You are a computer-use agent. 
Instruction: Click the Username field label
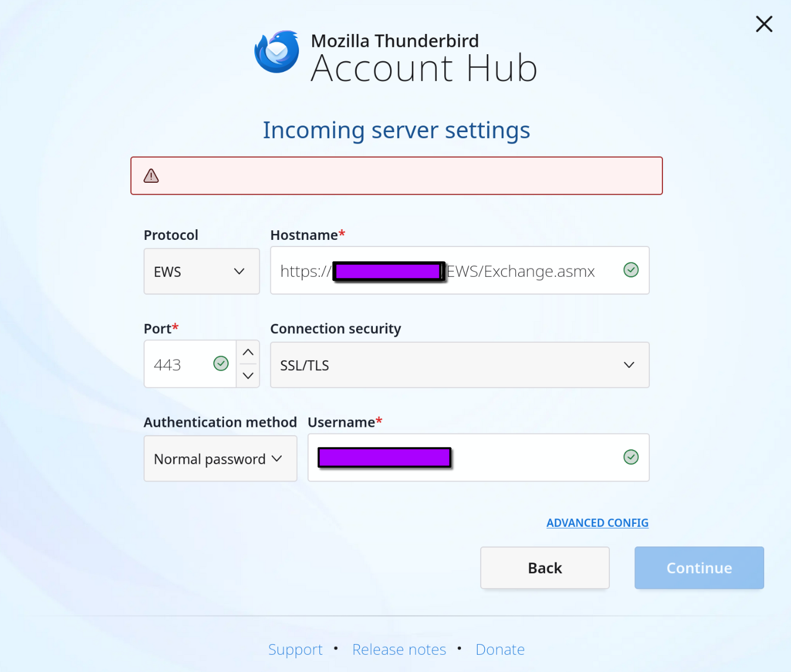(x=345, y=422)
